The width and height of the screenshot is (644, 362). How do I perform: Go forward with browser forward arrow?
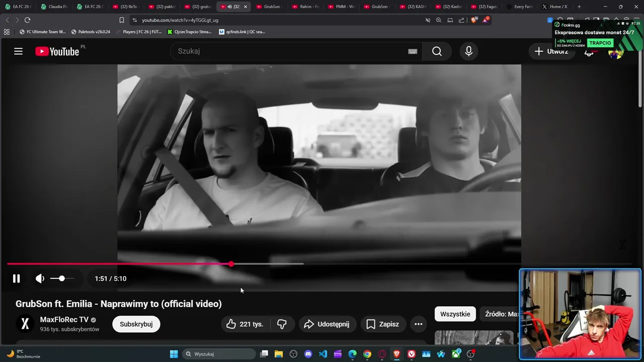pos(17,20)
